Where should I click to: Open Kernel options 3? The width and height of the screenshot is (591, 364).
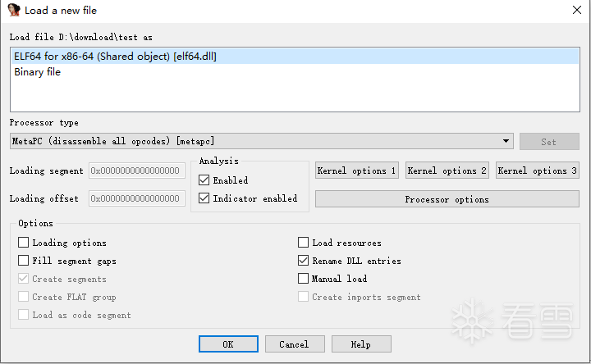coord(538,171)
